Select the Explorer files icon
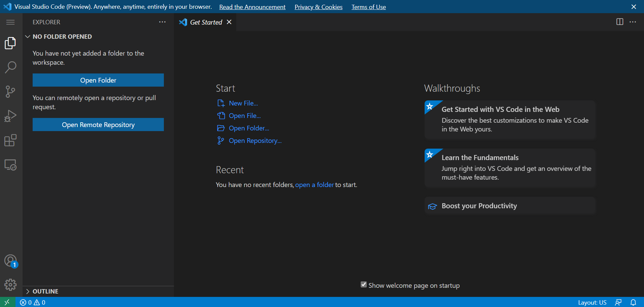 (10, 43)
